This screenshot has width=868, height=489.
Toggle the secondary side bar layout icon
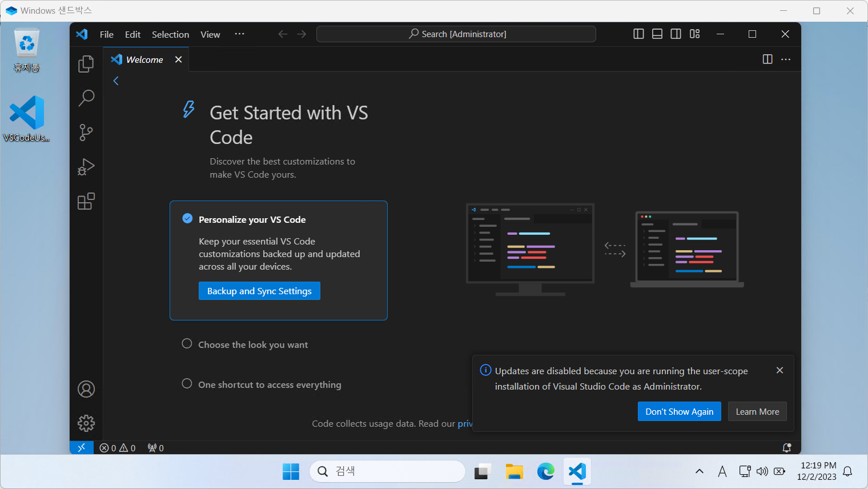pyautogui.click(x=676, y=34)
